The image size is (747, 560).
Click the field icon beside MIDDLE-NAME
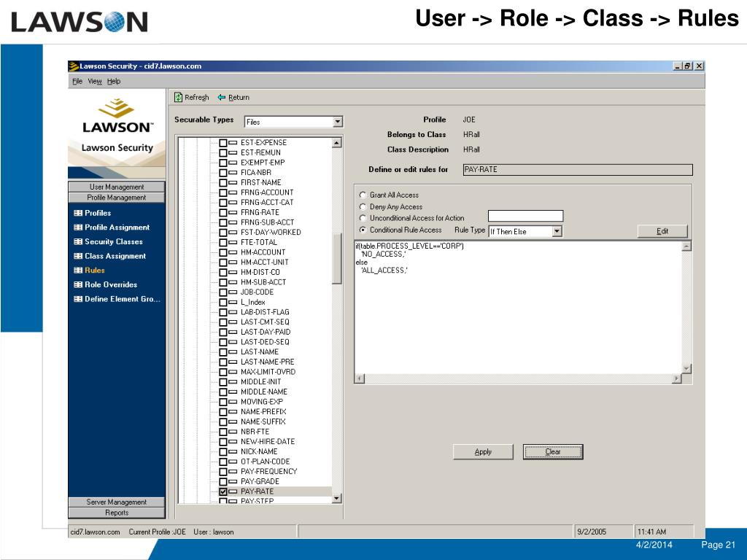[x=233, y=392]
